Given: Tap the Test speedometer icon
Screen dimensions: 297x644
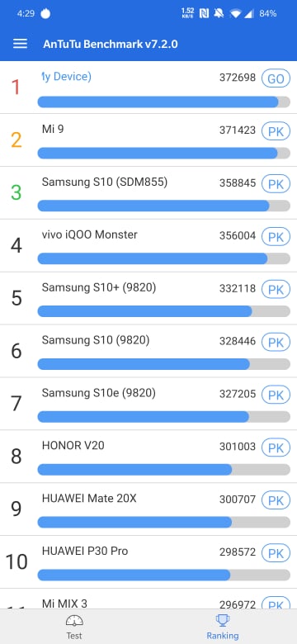Looking at the screenshot, I should (74, 620).
